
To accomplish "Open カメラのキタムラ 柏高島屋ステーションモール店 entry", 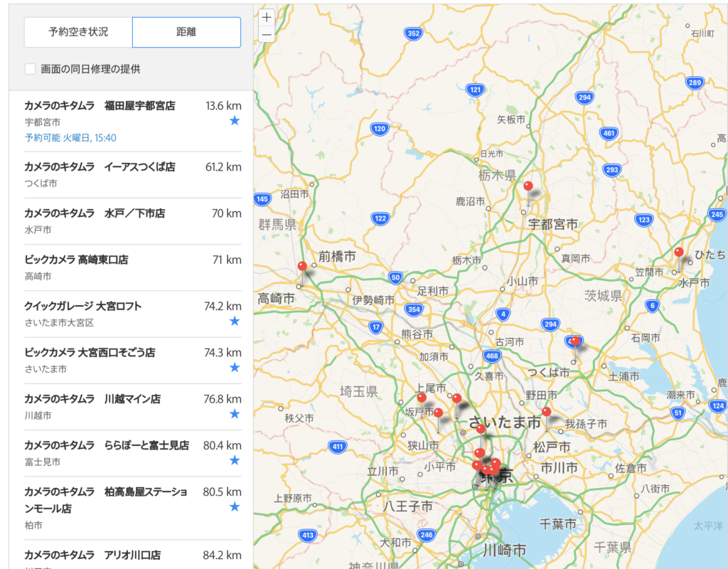I will 133,509.
